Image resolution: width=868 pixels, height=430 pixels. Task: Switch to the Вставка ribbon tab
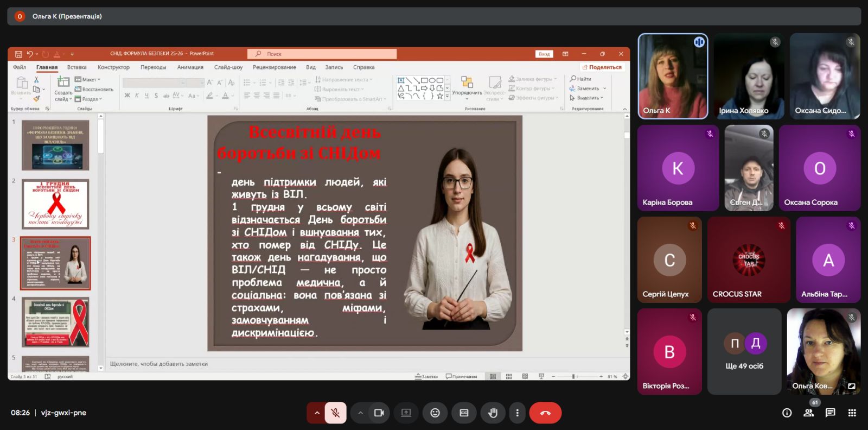[x=76, y=67]
